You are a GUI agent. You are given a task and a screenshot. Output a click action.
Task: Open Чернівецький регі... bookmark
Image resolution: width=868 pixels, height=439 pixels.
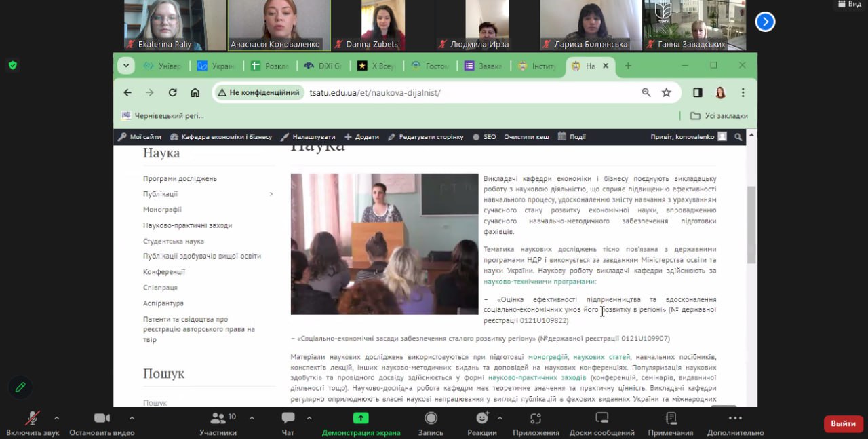(163, 116)
